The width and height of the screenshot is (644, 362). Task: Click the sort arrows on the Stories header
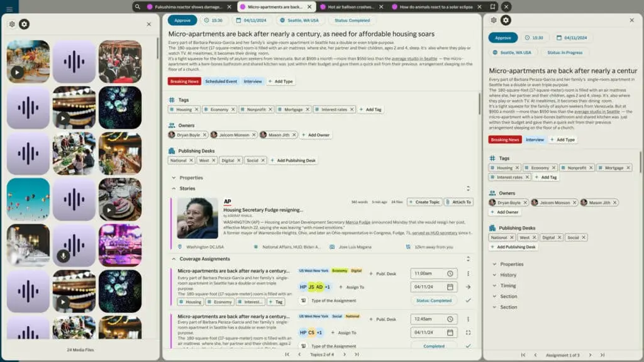[468, 189]
